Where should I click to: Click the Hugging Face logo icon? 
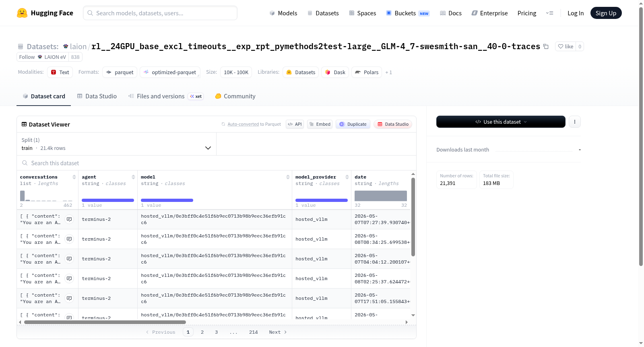22,13
